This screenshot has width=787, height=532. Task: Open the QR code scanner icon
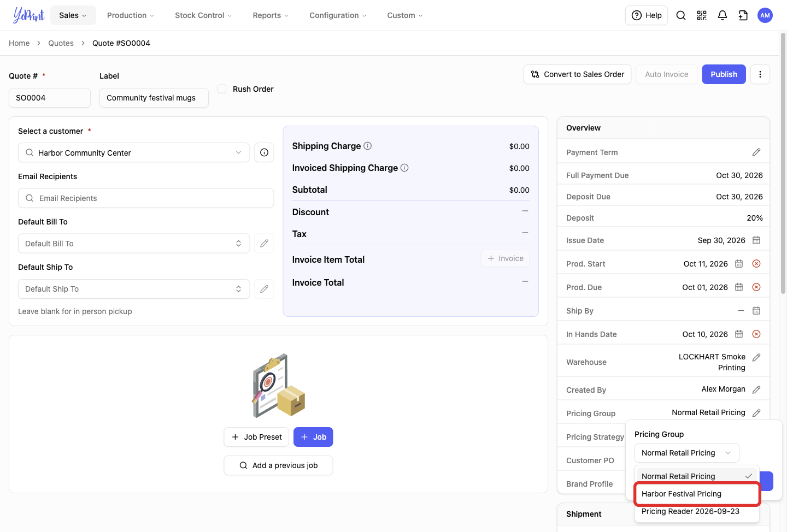pyautogui.click(x=702, y=15)
